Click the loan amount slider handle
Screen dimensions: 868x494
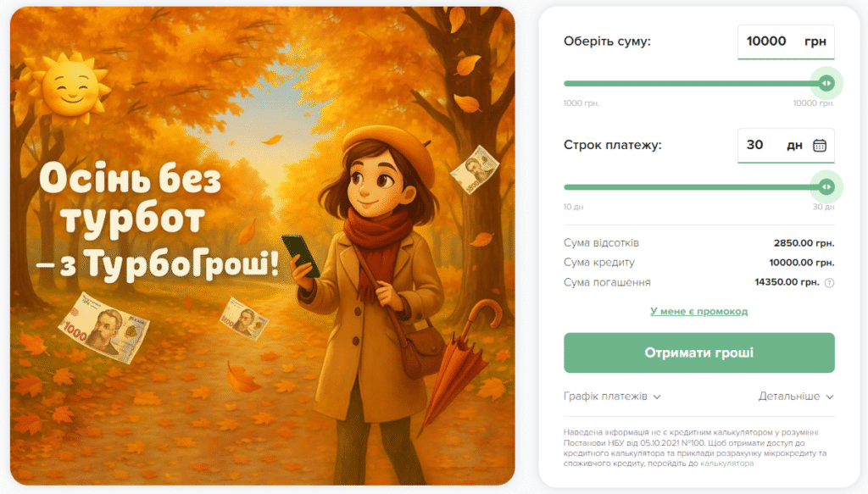click(826, 84)
